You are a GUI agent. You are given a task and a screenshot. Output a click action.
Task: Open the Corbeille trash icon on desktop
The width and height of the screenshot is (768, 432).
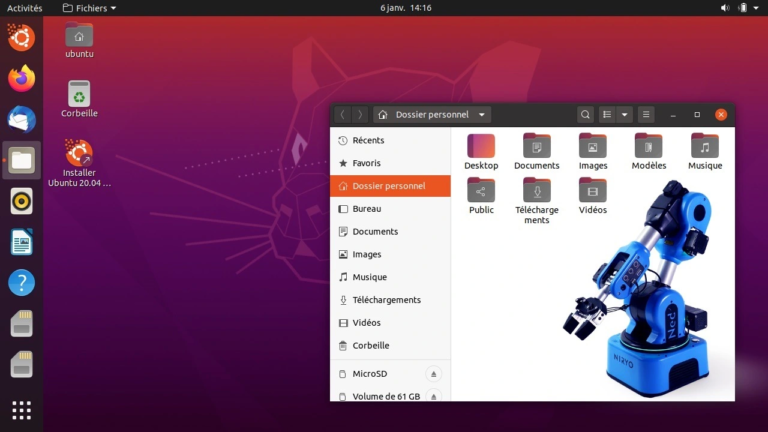pyautogui.click(x=79, y=95)
